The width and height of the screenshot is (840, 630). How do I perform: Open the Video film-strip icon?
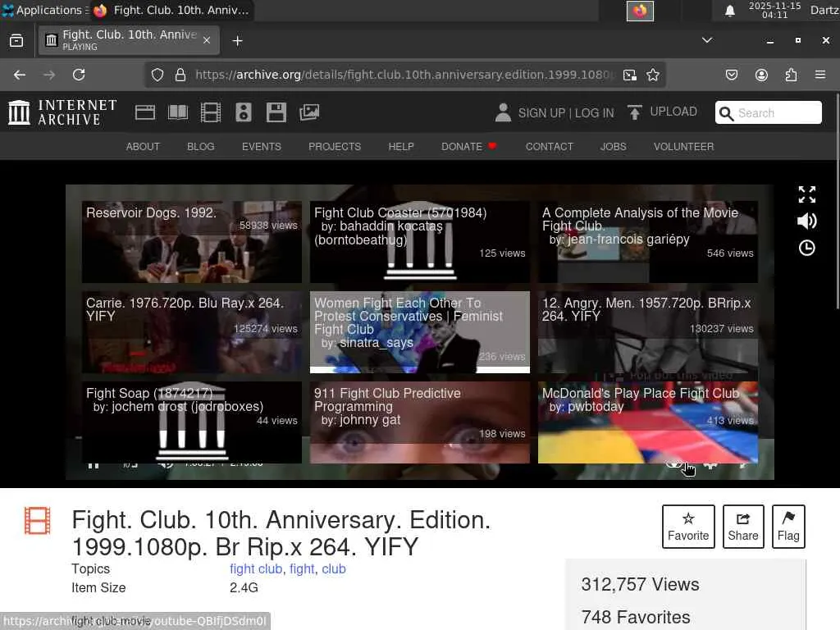click(x=211, y=112)
